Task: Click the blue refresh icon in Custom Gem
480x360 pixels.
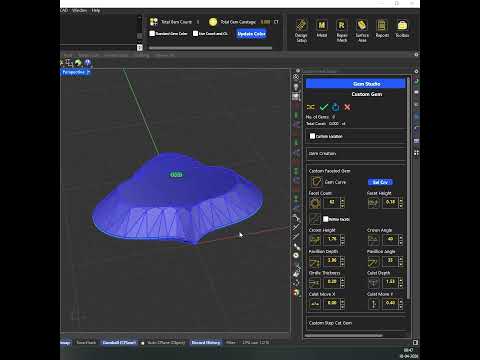Action: pyautogui.click(x=336, y=107)
